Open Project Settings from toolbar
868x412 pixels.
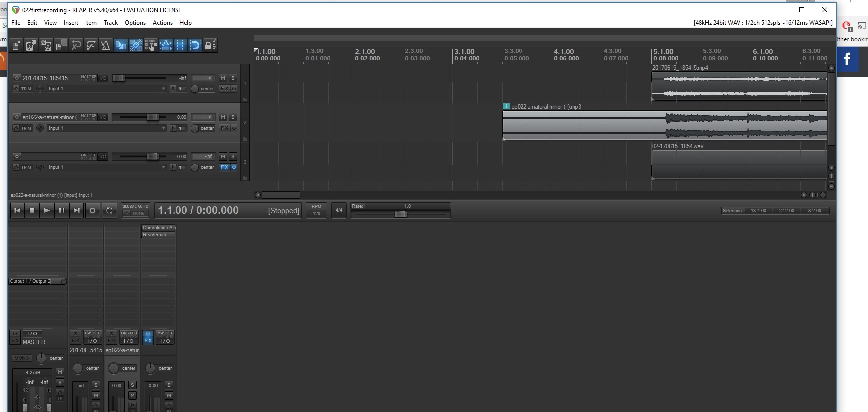click(61, 46)
